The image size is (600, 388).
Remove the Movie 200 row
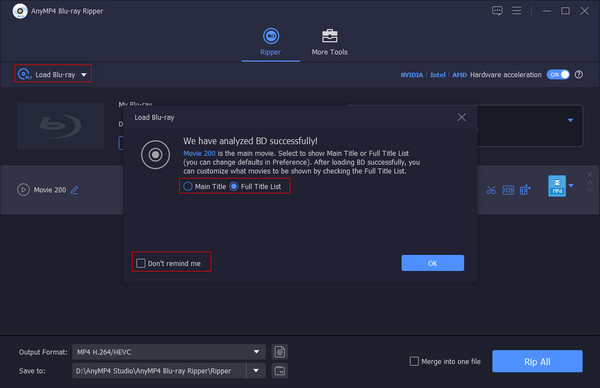coord(590,174)
